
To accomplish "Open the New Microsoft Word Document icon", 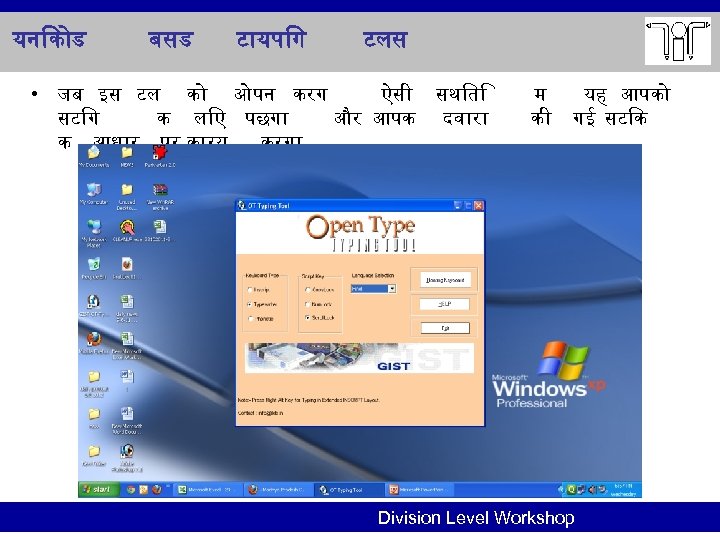I will pos(127,421).
